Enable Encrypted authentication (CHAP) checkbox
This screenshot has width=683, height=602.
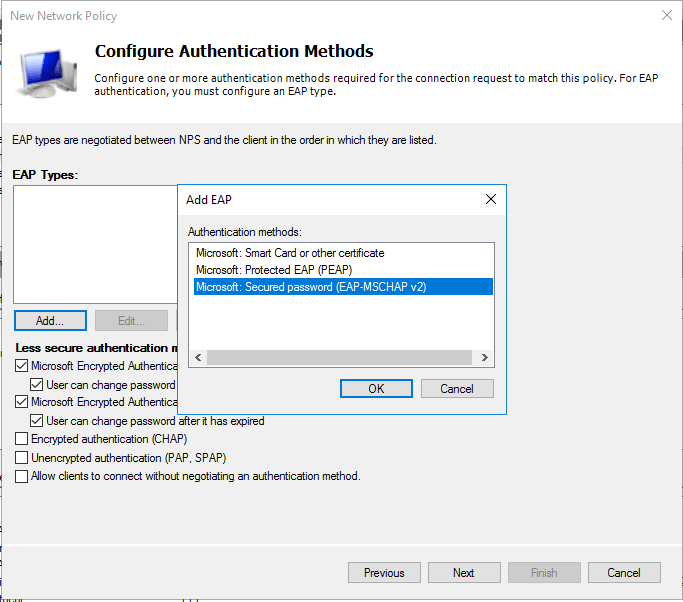pyautogui.click(x=21, y=438)
